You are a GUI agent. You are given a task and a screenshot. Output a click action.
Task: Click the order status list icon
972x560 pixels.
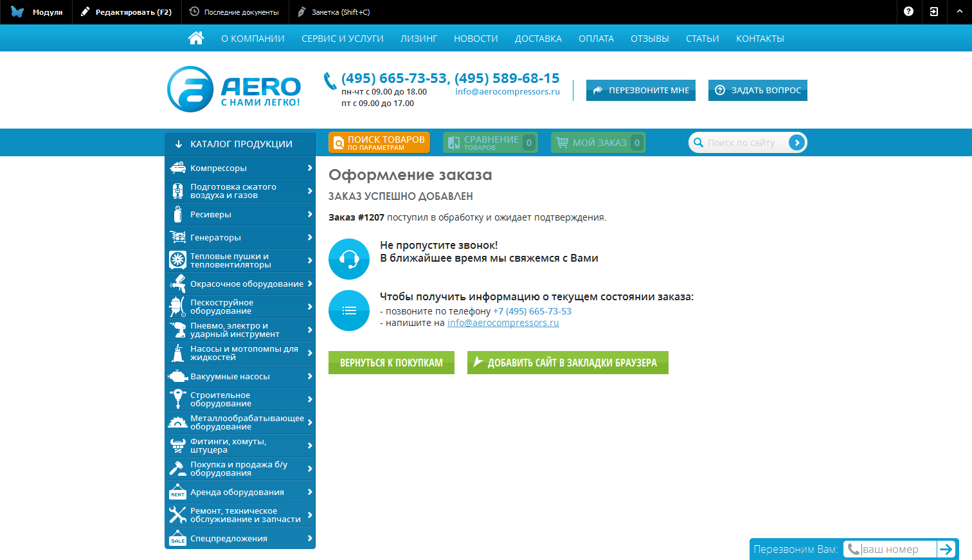[349, 311]
